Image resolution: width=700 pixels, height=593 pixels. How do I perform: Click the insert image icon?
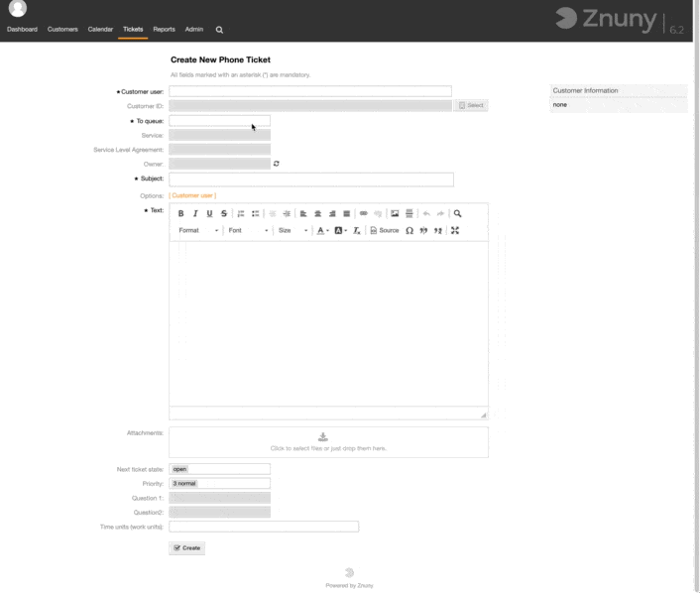(x=395, y=213)
